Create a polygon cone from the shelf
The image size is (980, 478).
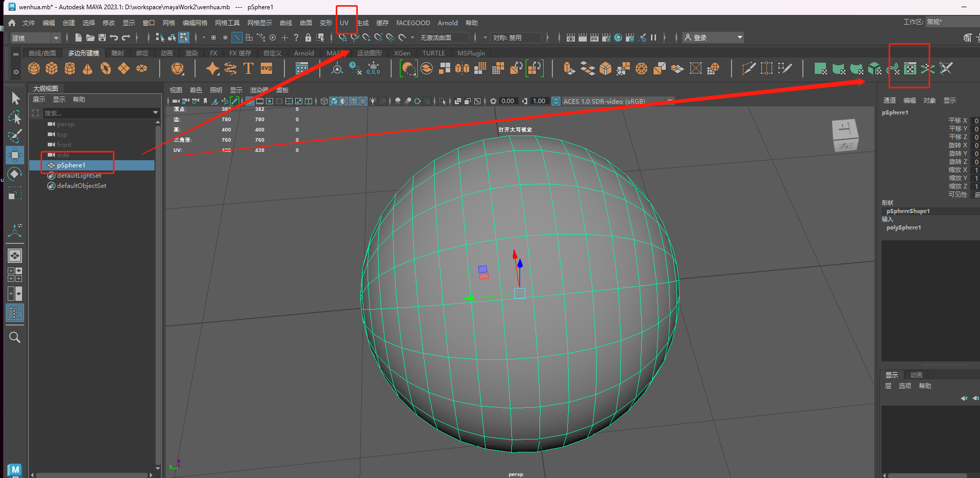tap(88, 68)
